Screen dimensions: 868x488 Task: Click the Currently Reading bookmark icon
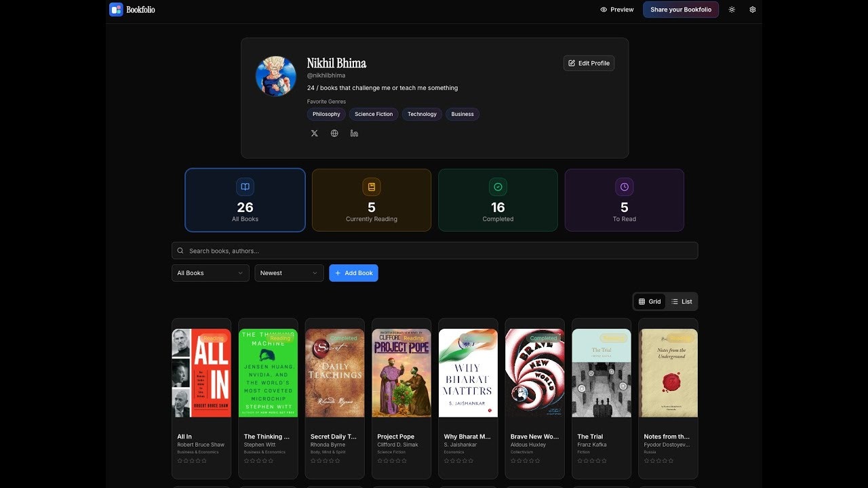pos(371,186)
